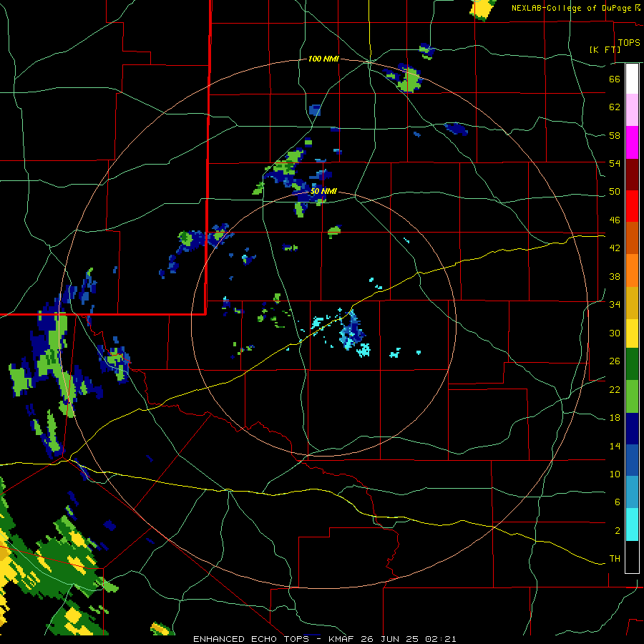Select the black TH legend swatch
The height and width of the screenshot is (644, 644).
632,557
